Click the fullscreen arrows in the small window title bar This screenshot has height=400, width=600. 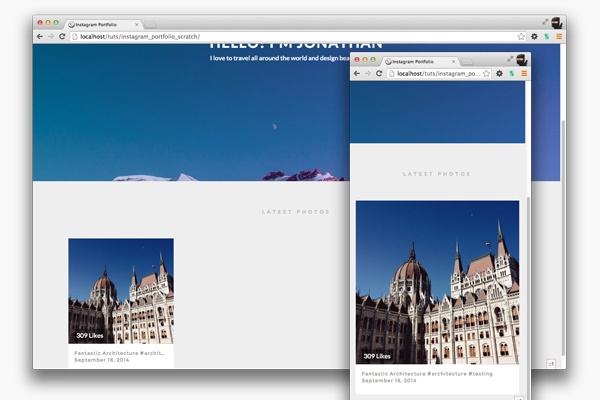click(510, 59)
